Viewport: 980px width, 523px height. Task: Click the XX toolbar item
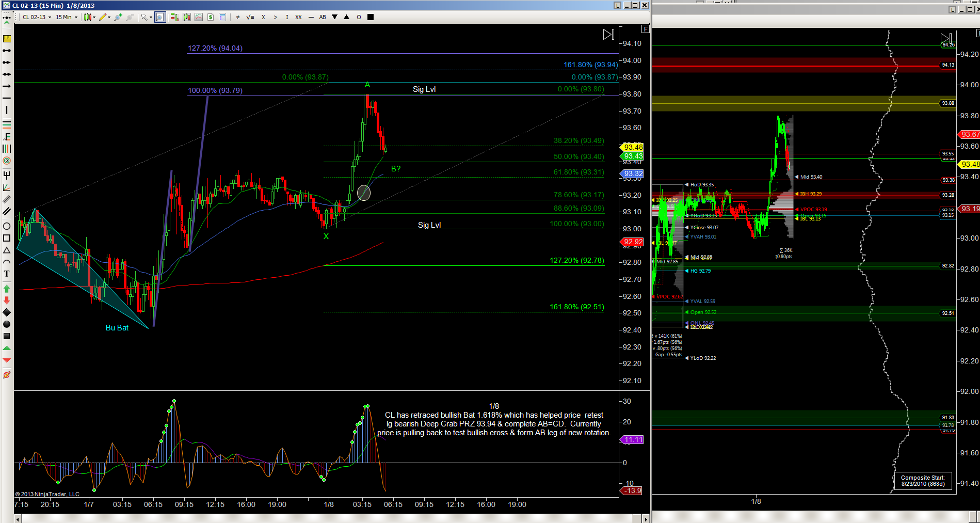[298, 17]
